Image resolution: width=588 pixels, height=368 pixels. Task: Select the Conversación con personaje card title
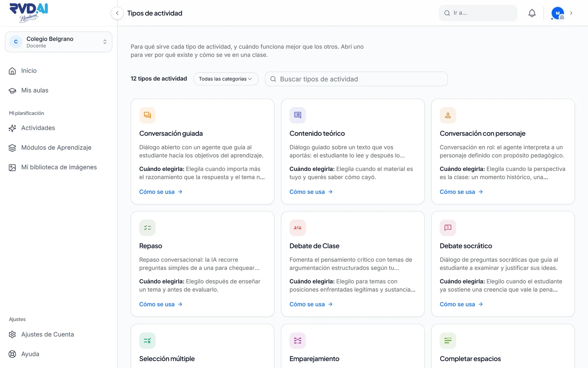pyautogui.click(x=482, y=133)
